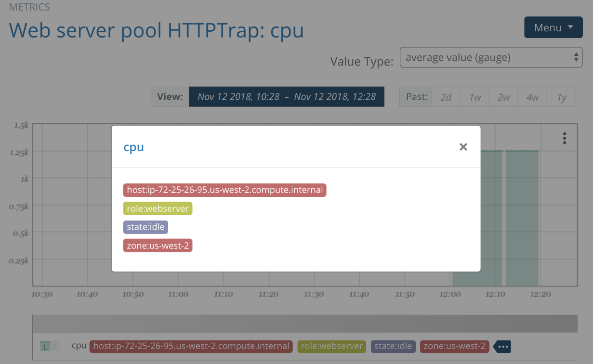
Task: Click the state:idle tag in the dialog
Action: tap(145, 227)
